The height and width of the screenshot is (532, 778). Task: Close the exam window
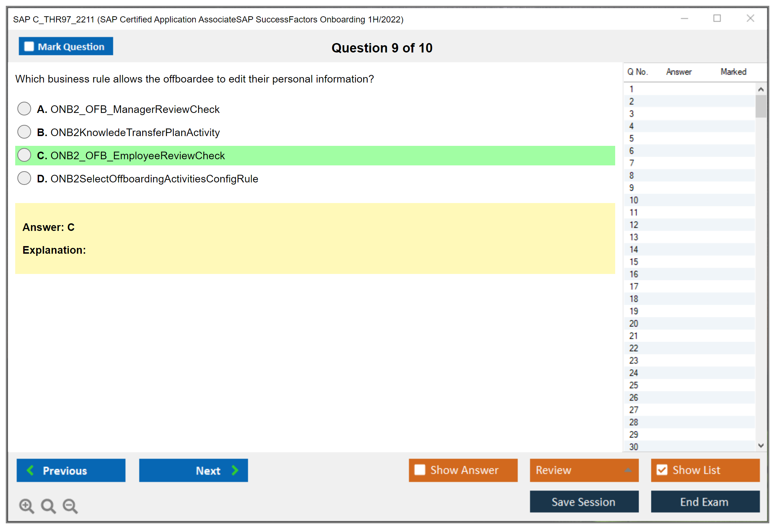(x=750, y=18)
